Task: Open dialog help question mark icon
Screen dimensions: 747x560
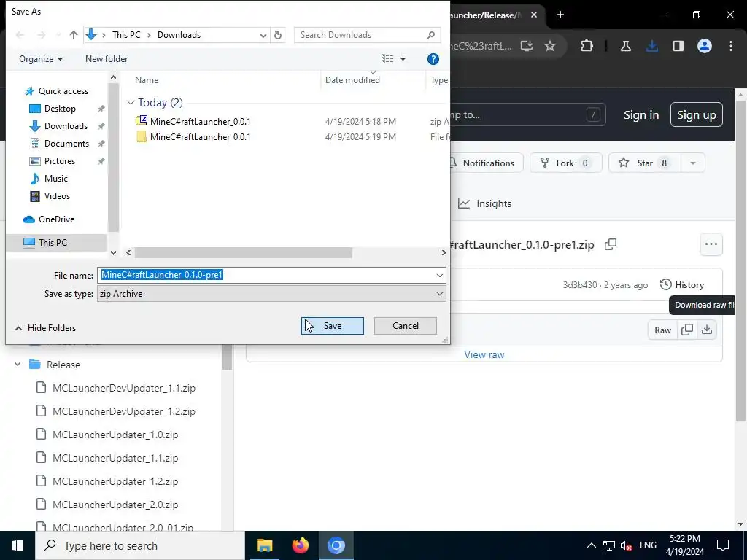Action: tap(433, 59)
